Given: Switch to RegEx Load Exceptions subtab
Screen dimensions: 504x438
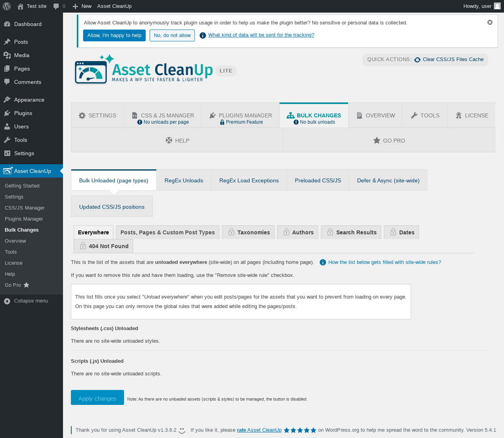Looking at the screenshot, I should point(249,180).
